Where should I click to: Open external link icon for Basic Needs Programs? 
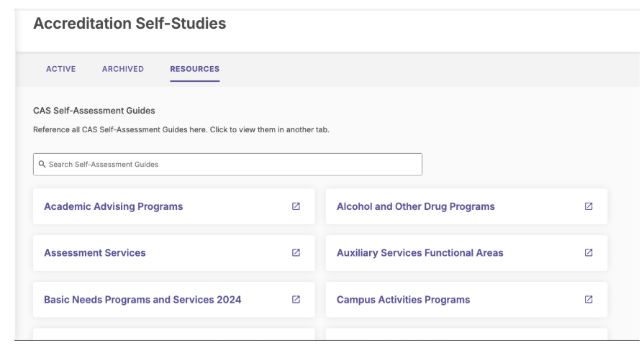[296, 300]
